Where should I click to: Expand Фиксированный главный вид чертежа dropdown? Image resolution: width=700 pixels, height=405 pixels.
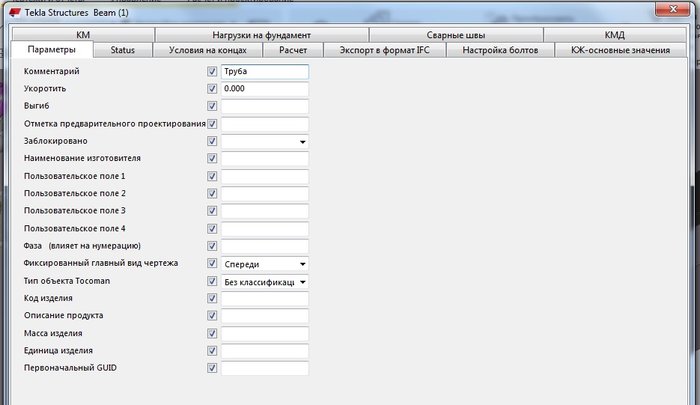click(x=265, y=264)
